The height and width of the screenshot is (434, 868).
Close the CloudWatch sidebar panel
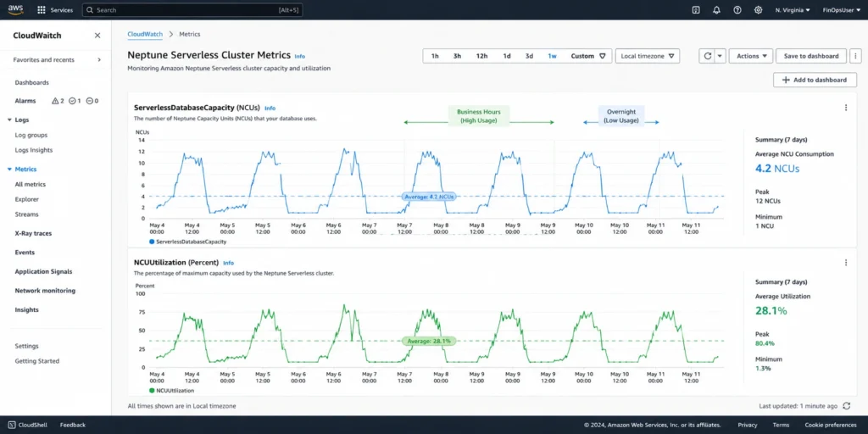(x=97, y=36)
